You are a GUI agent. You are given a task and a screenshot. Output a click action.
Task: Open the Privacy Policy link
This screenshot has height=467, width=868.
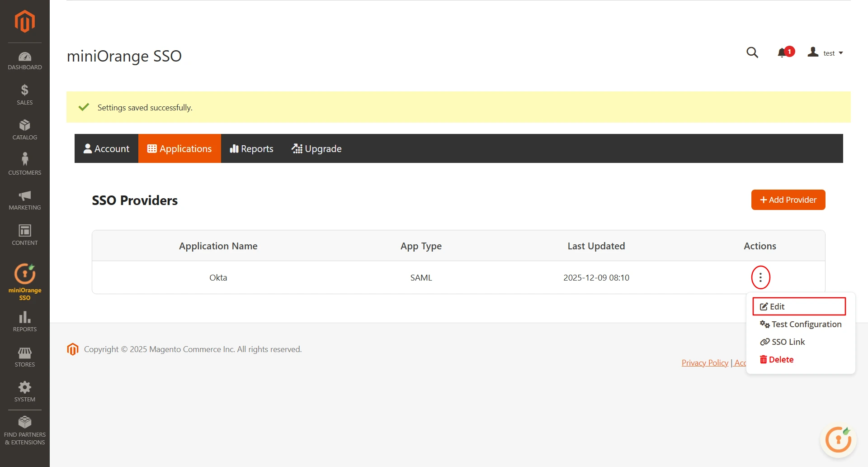(704, 362)
